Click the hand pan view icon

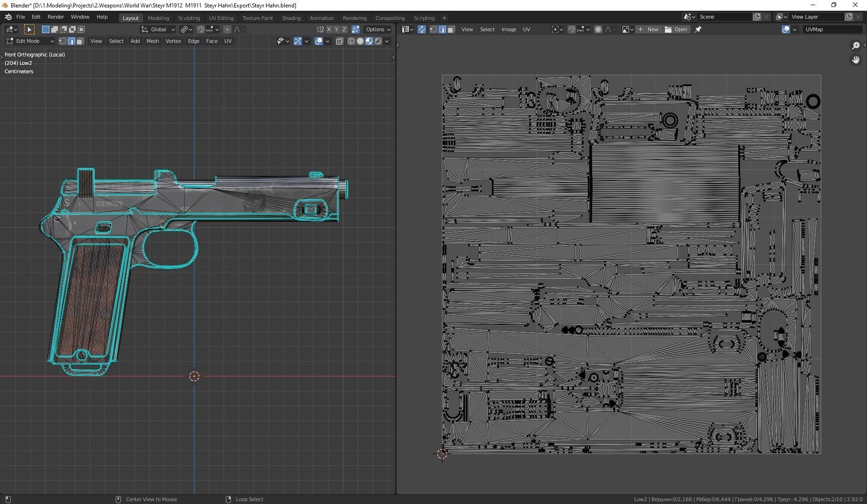pos(855,60)
